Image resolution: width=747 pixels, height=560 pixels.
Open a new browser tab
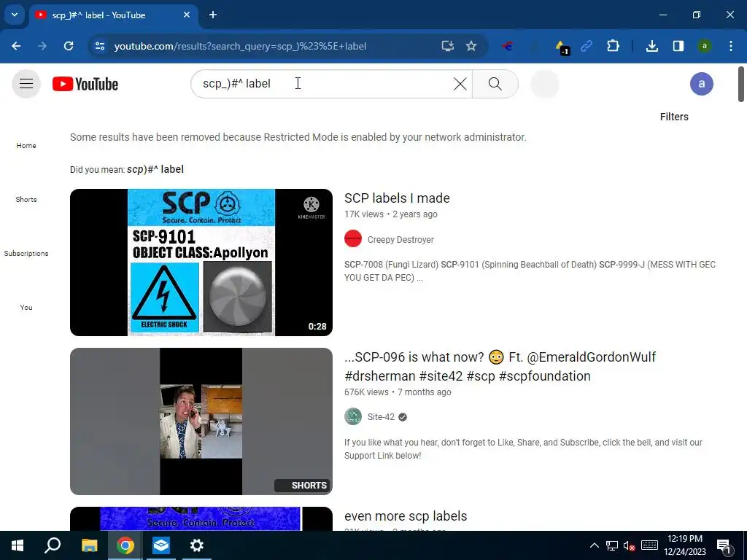213,15
